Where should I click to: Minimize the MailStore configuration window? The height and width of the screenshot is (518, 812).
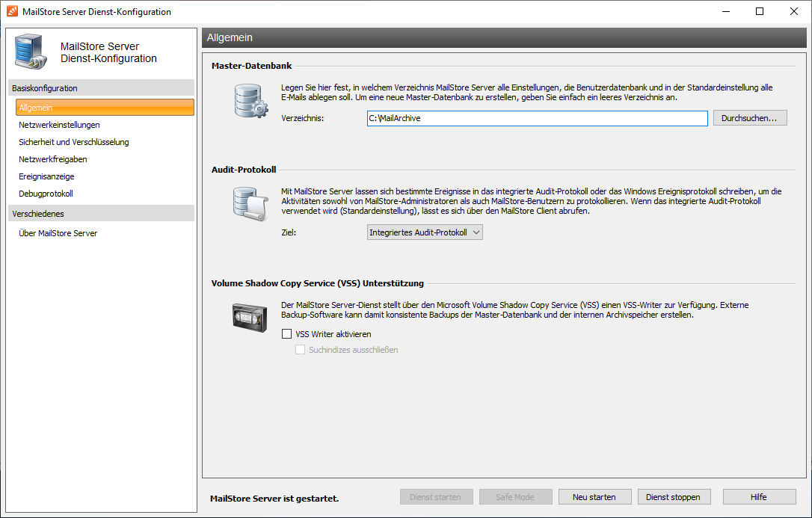tap(726, 11)
